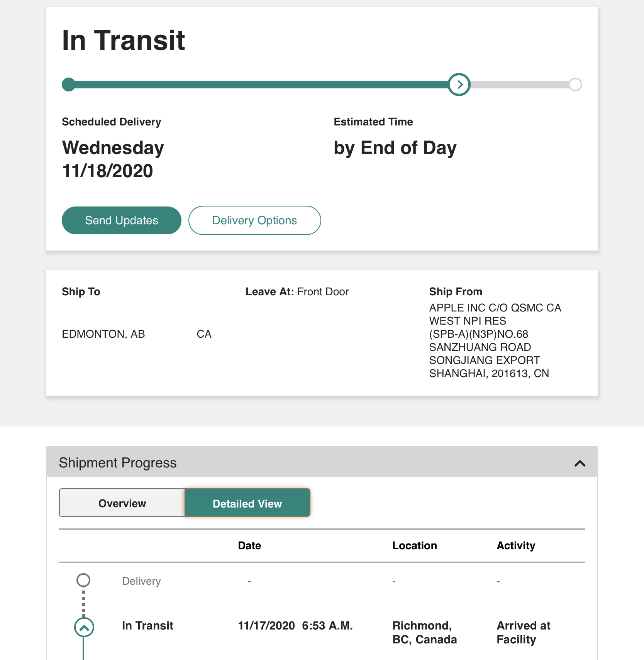Click the Date column header
This screenshot has height=660, width=644.
tap(249, 545)
